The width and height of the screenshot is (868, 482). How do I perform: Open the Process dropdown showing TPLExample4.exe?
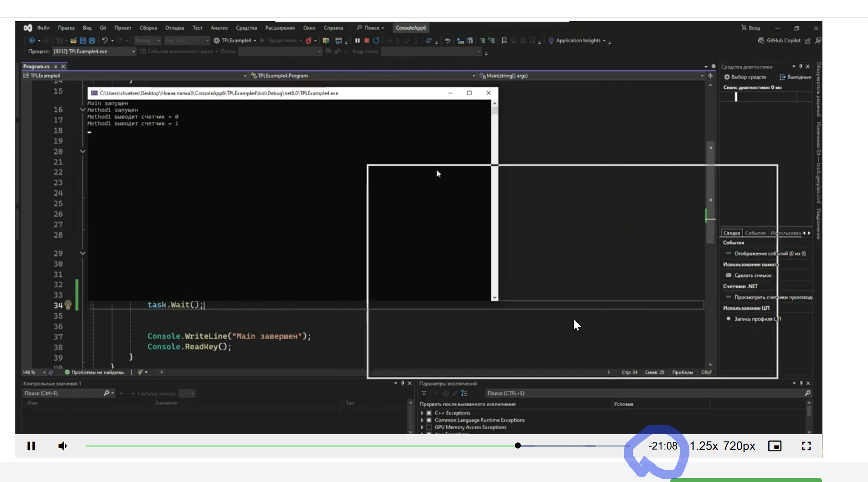(x=94, y=51)
